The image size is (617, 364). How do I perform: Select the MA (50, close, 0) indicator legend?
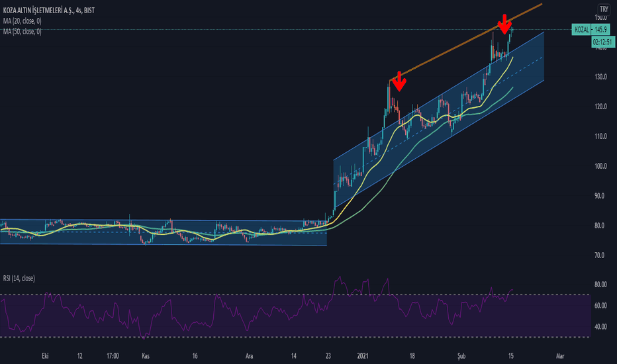pyautogui.click(x=22, y=32)
